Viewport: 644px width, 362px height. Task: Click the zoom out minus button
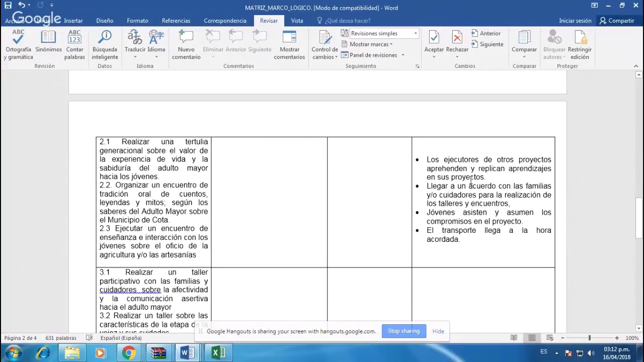(x=562, y=338)
